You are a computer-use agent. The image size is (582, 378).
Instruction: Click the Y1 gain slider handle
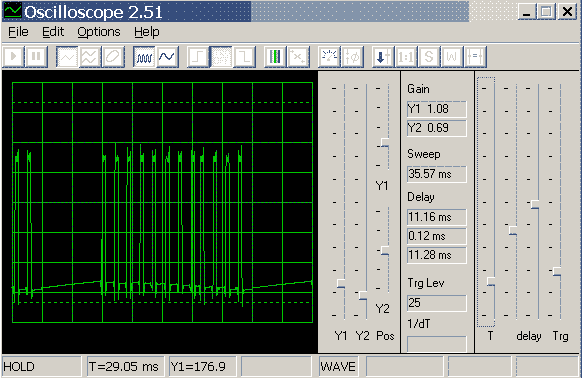[x=341, y=284]
